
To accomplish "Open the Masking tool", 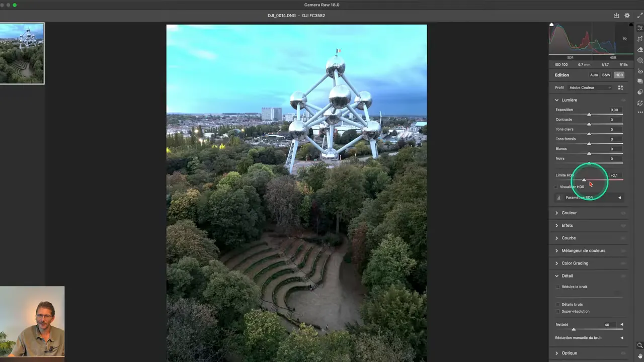I will 640,60.
